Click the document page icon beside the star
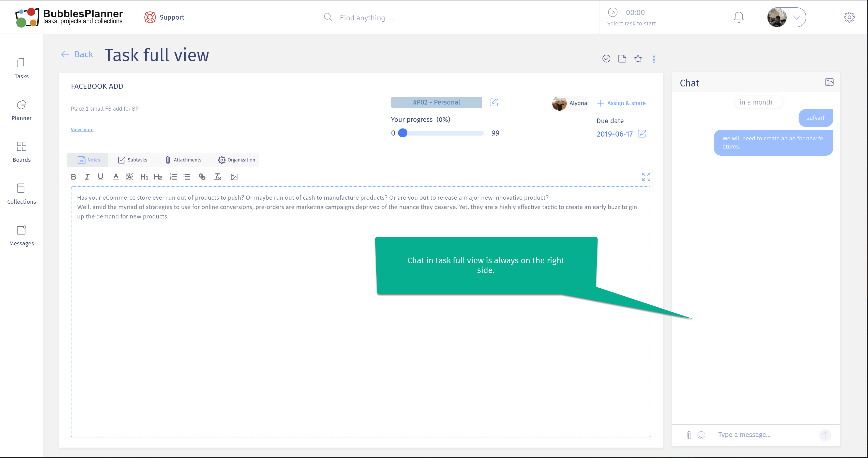Image resolution: width=868 pixels, height=458 pixels. (x=622, y=59)
